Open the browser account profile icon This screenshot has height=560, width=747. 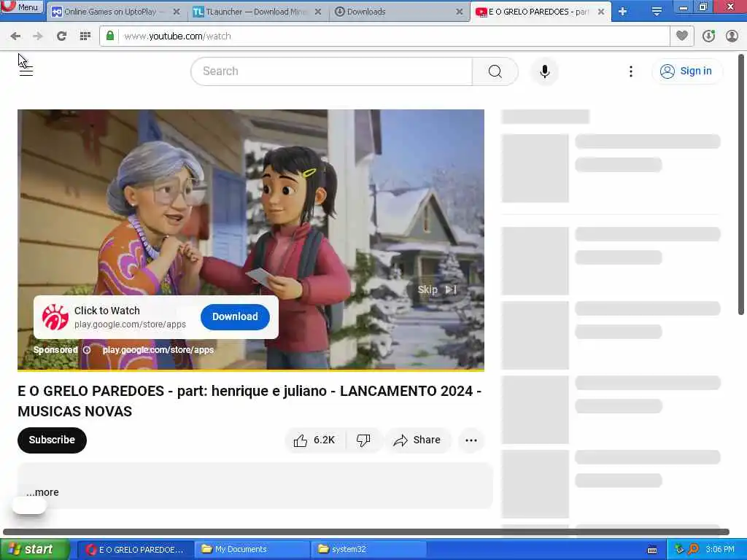coord(732,36)
